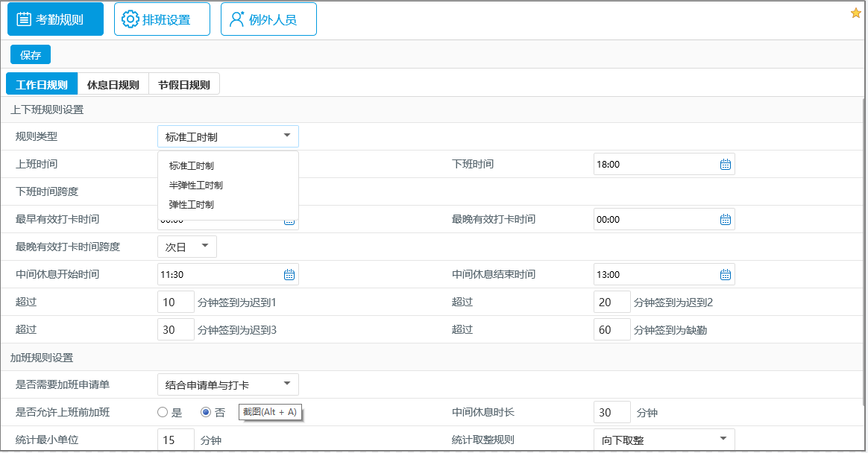Open calendar picker for 下班时间 field

tap(725, 165)
